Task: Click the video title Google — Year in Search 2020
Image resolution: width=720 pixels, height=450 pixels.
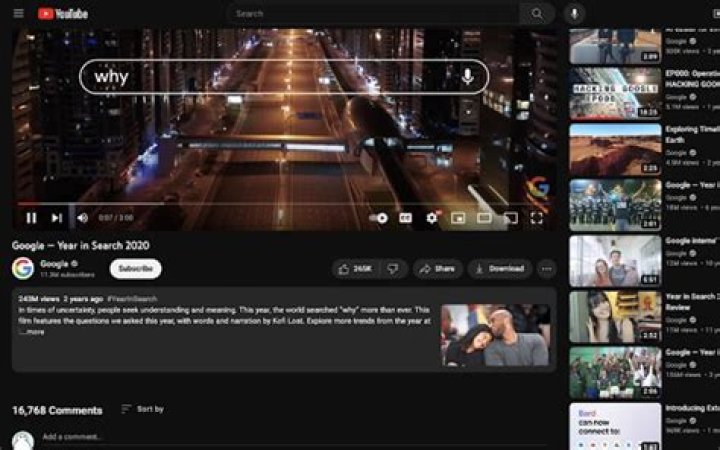Action: [x=81, y=246]
